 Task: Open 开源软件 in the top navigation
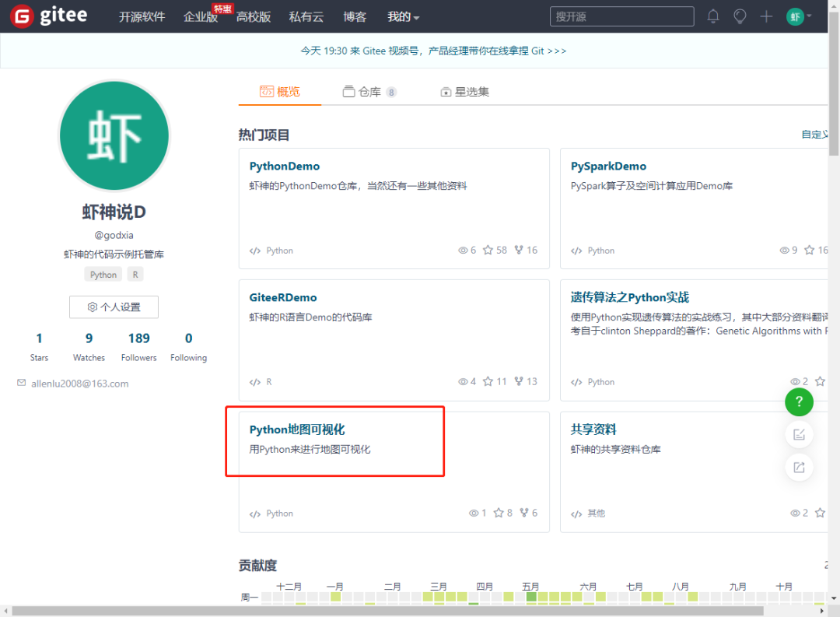(x=142, y=17)
